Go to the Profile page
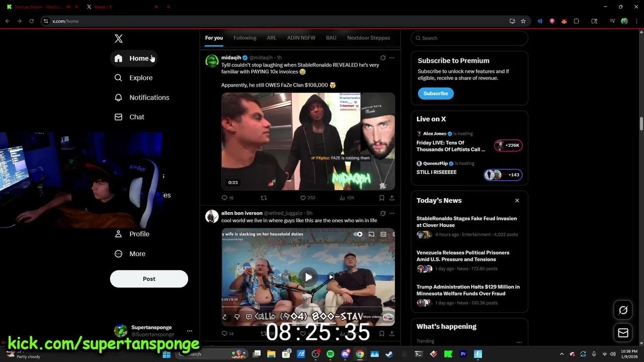644x362 pixels. pos(132,234)
